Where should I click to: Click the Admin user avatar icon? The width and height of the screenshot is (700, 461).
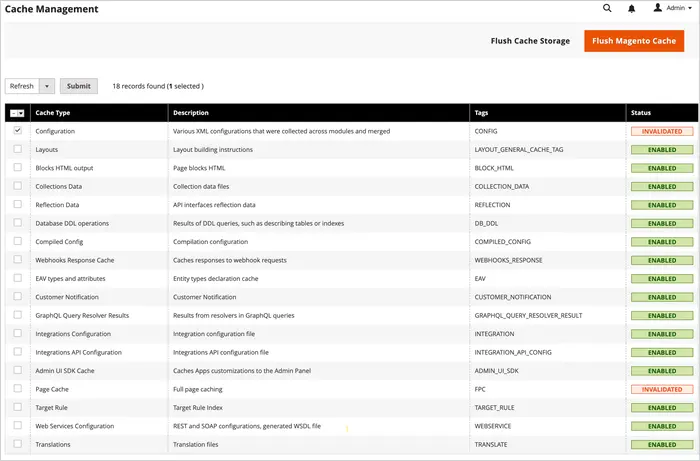coord(658,8)
